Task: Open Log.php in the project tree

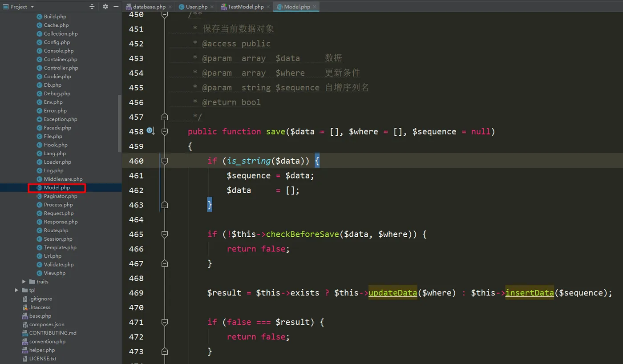Action: click(x=53, y=170)
